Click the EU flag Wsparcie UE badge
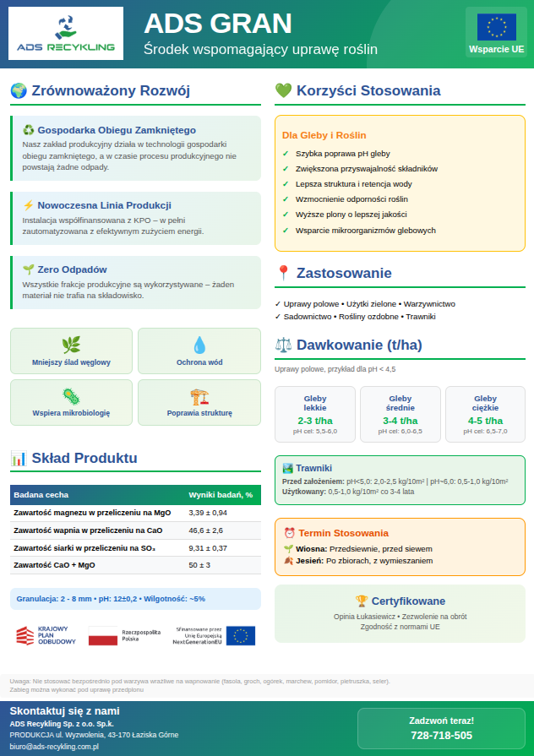534x756 pixels. pos(496,32)
